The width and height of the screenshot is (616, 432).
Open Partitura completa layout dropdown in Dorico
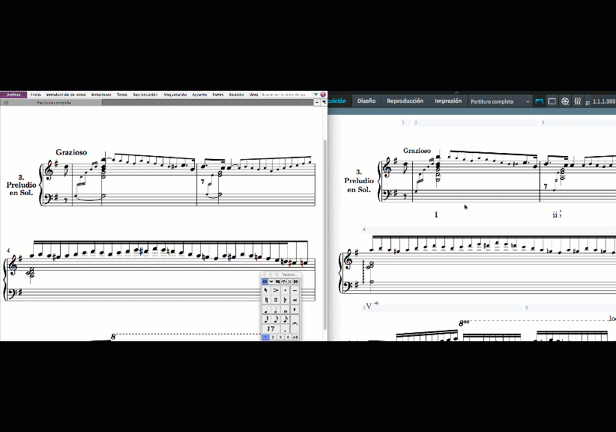[x=500, y=101]
